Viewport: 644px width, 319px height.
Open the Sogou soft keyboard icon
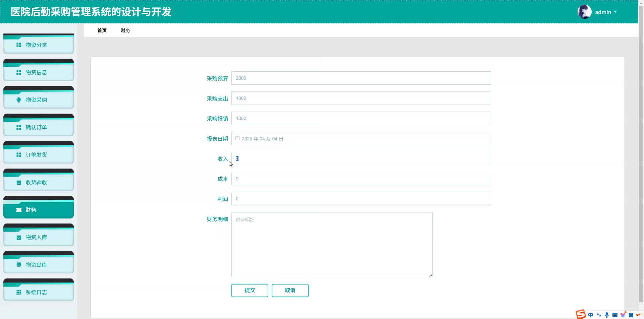(x=615, y=315)
